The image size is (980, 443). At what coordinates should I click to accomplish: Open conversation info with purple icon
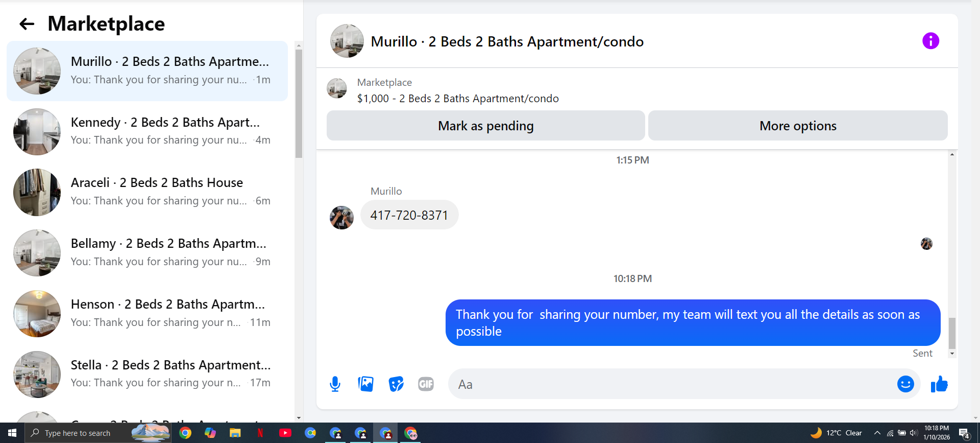tap(930, 41)
